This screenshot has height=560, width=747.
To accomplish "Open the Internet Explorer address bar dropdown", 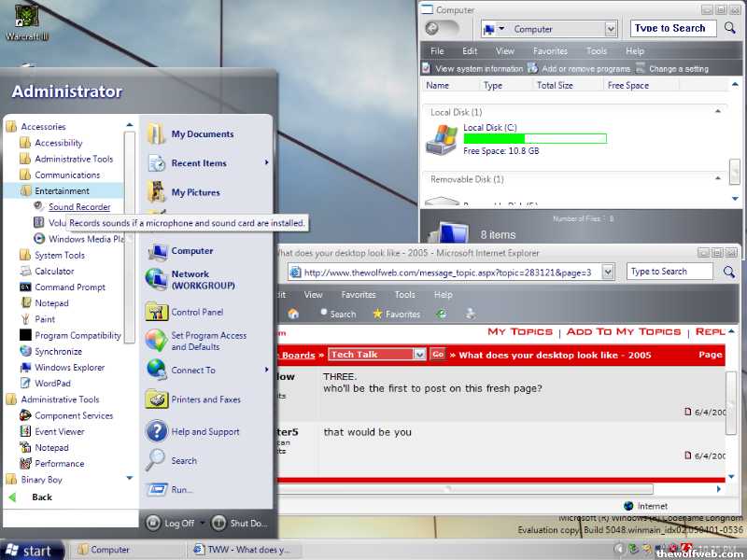I will [x=608, y=272].
